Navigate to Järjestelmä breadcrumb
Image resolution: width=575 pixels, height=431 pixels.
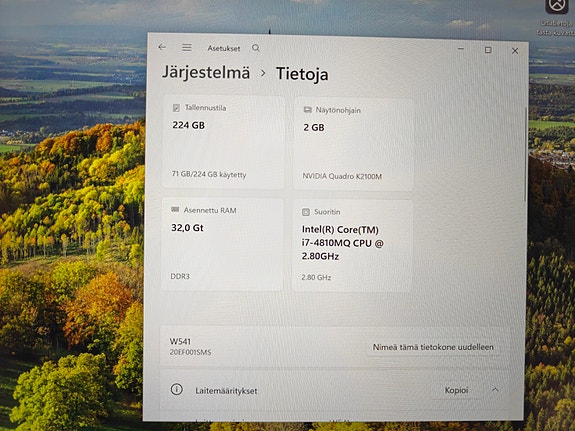point(206,72)
